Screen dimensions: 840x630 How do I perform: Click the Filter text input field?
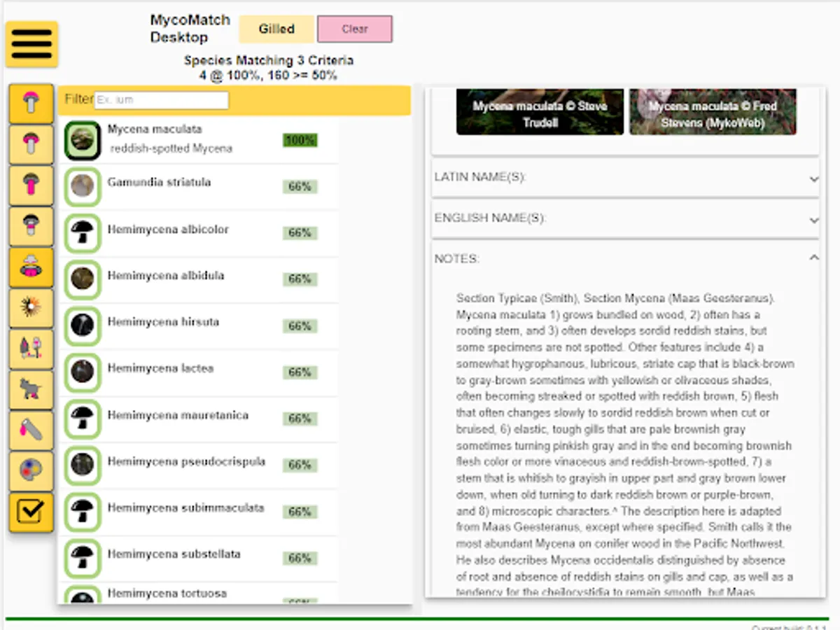[x=162, y=100]
